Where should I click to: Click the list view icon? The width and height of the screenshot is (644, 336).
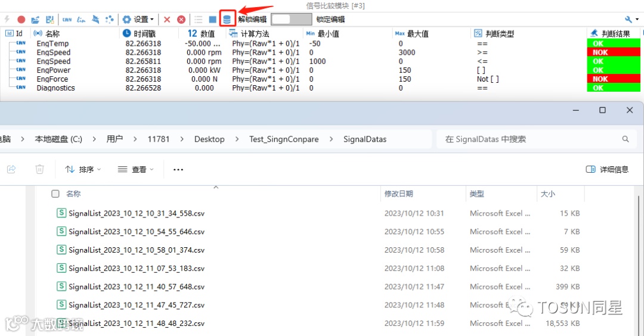tap(199, 19)
